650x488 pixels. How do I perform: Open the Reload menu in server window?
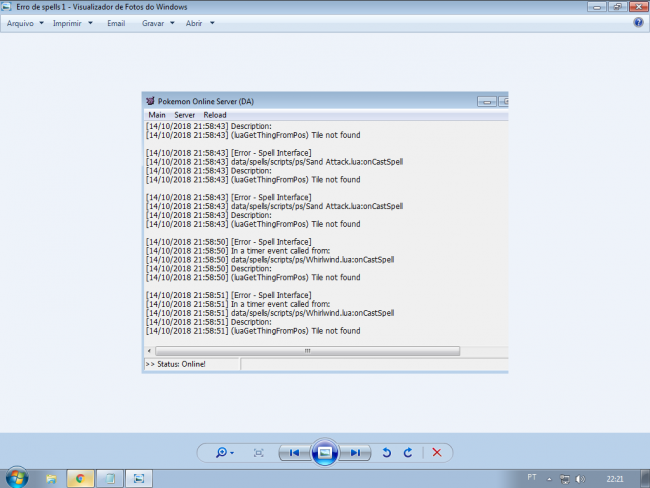(x=215, y=115)
